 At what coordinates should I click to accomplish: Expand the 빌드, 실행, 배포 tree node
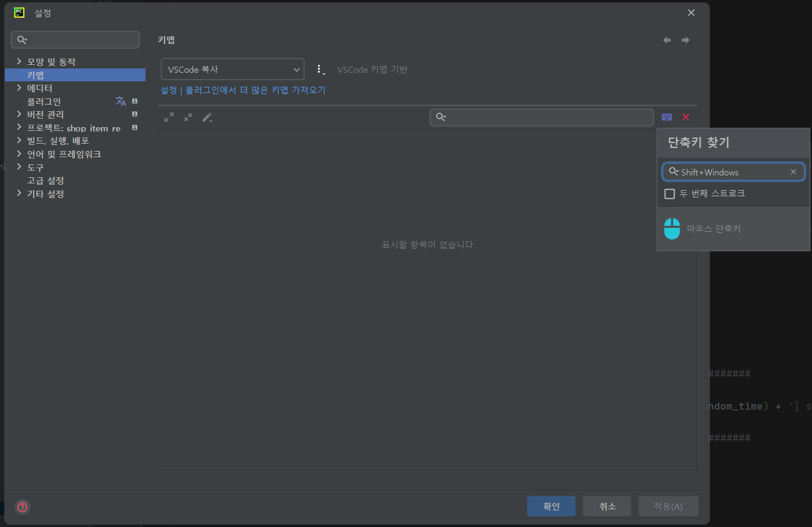[x=19, y=141]
